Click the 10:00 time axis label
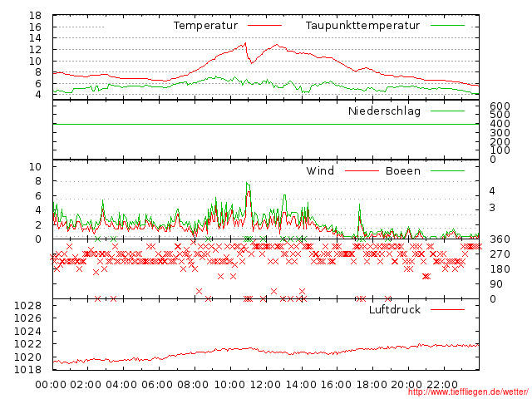 pos(229,385)
